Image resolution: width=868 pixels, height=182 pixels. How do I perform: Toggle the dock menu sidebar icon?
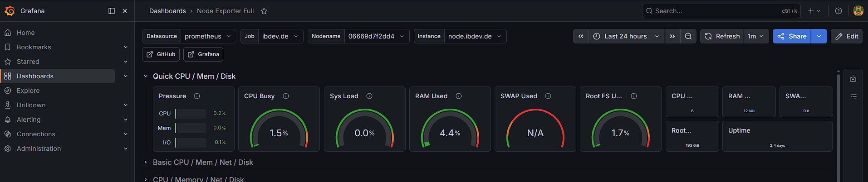tap(112, 11)
